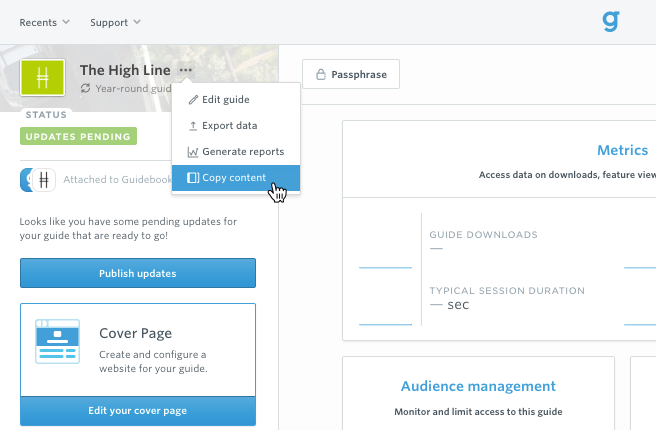This screenshot has height=430, width=656.
Task: Select Export data from the menu
Action: (236, 125)
